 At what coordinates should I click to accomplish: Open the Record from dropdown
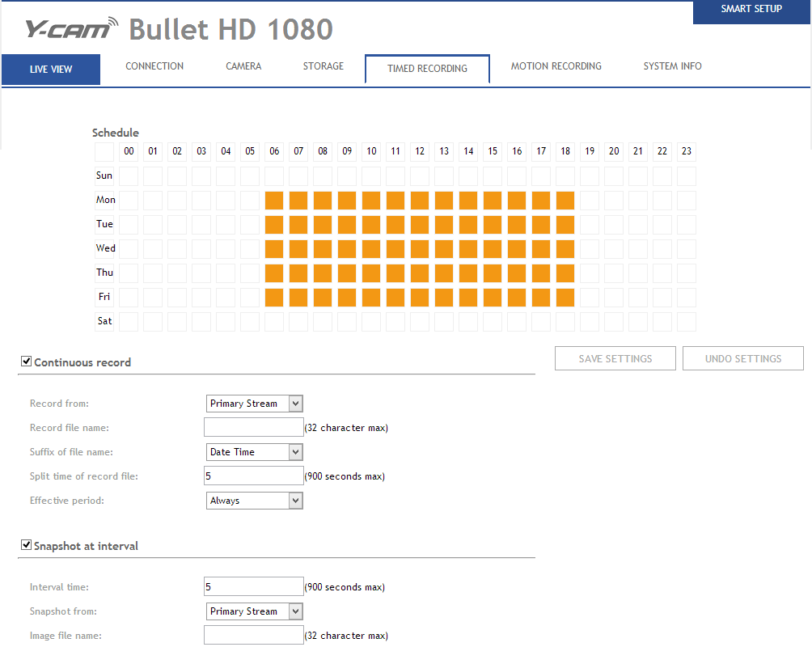255,404
